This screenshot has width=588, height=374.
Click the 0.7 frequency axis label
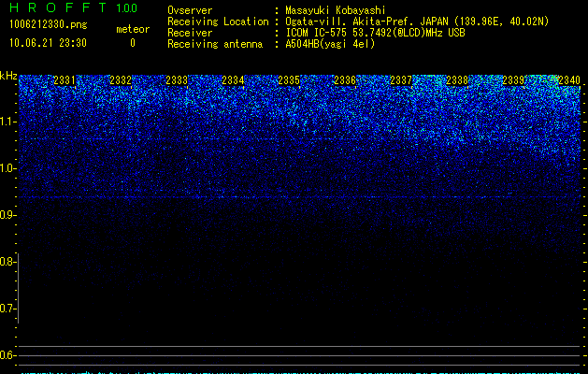pos(8,309)
